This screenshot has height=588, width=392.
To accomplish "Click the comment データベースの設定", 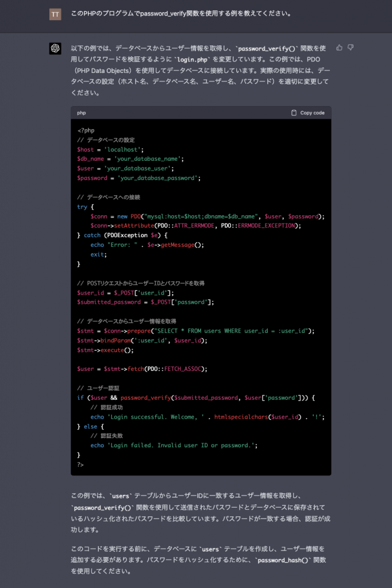I will (x=106, y=140).
